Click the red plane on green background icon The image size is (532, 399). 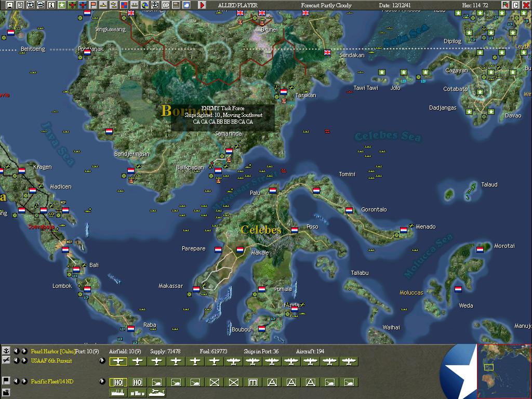[x=72, y=5]
